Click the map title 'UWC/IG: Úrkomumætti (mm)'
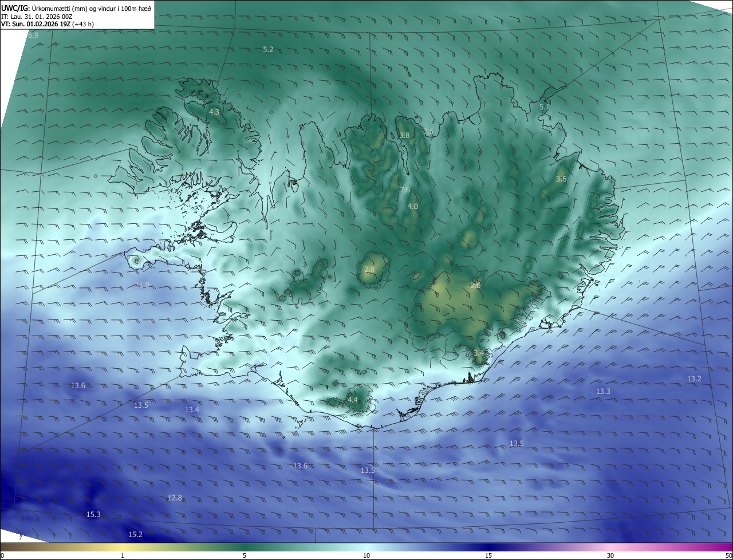Viewport: 733px width, 560px height. click(x=45, y=8)
